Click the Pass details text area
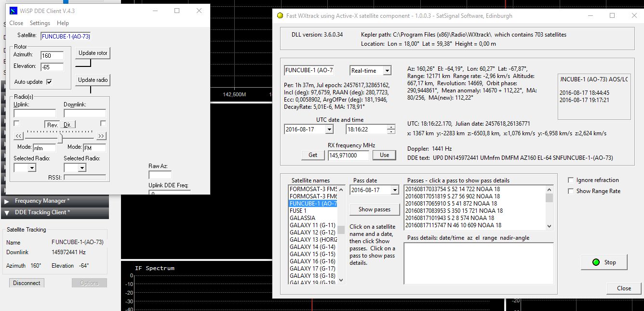Viewport: 644px width, 311px height. [x=478, y=263]
